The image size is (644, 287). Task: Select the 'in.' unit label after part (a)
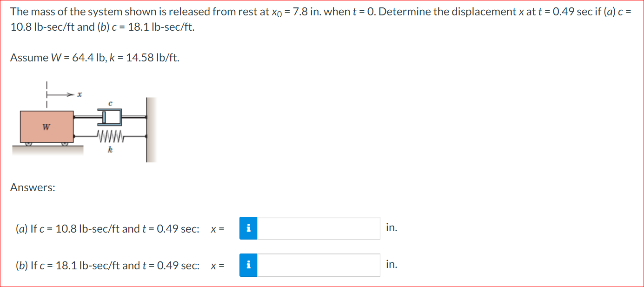[392, 227]
